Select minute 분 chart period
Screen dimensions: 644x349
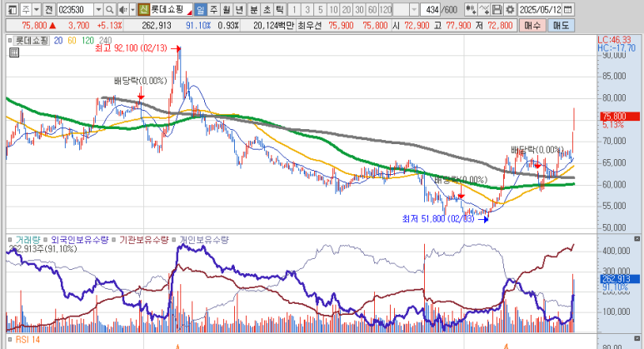(254, 9)
